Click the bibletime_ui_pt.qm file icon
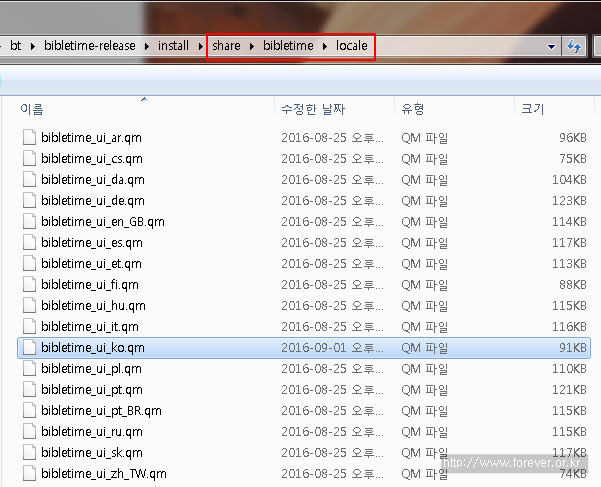601x487 pixels. [30, 390]
